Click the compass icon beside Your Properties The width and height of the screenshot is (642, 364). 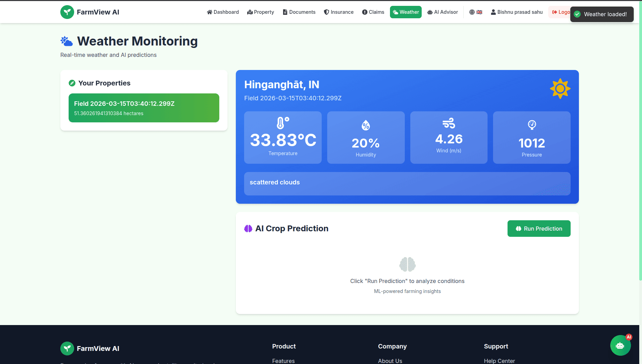[72, 83]
